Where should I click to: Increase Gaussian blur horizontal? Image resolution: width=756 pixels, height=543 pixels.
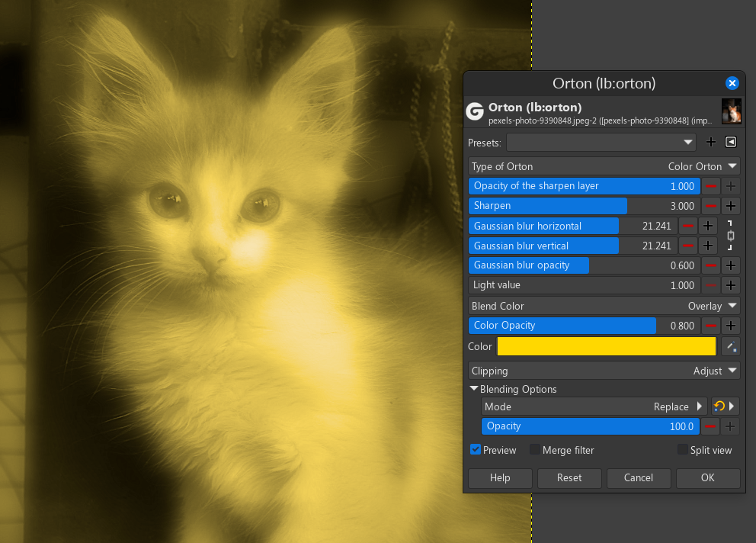coord(708,226)
